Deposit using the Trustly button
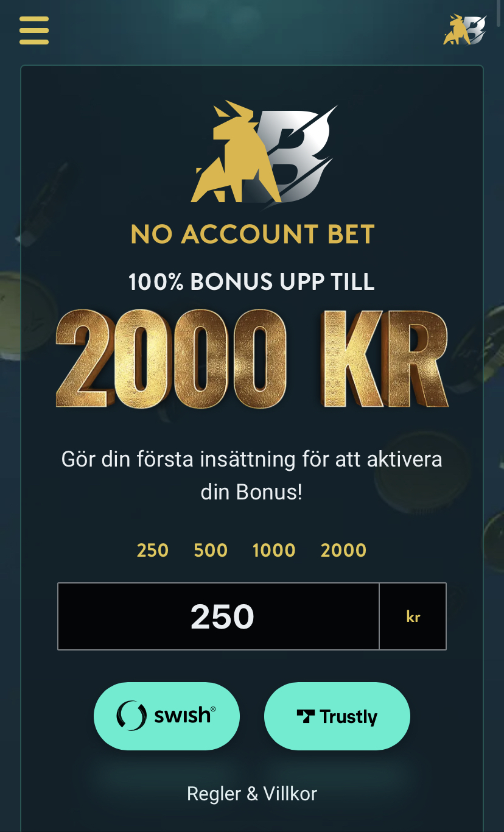Image resolution: width=504 pixels, height=832 pixels. point(337,716)
